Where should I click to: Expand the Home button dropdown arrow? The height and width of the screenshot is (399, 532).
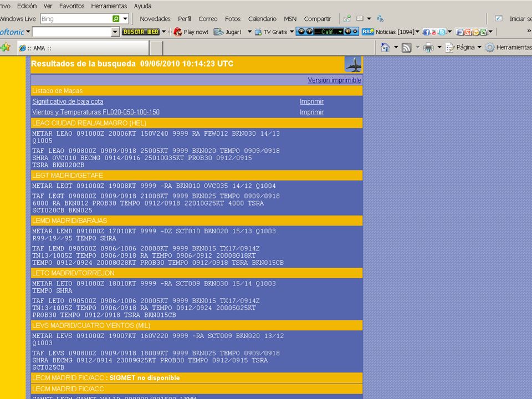pos(396,47)
